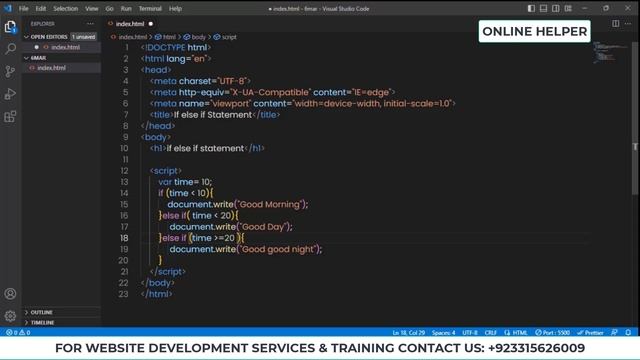
Task: Open the Search view icon
Action: tap(10, 49)
